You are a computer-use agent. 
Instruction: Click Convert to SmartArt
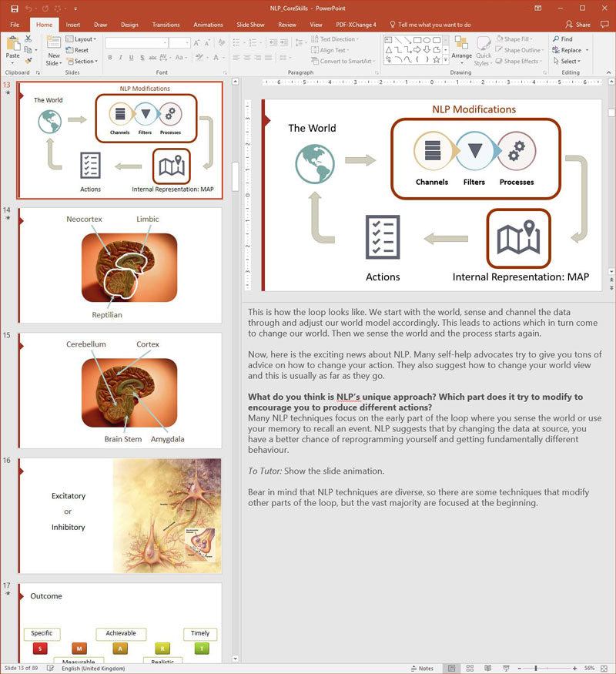(343, 61)
